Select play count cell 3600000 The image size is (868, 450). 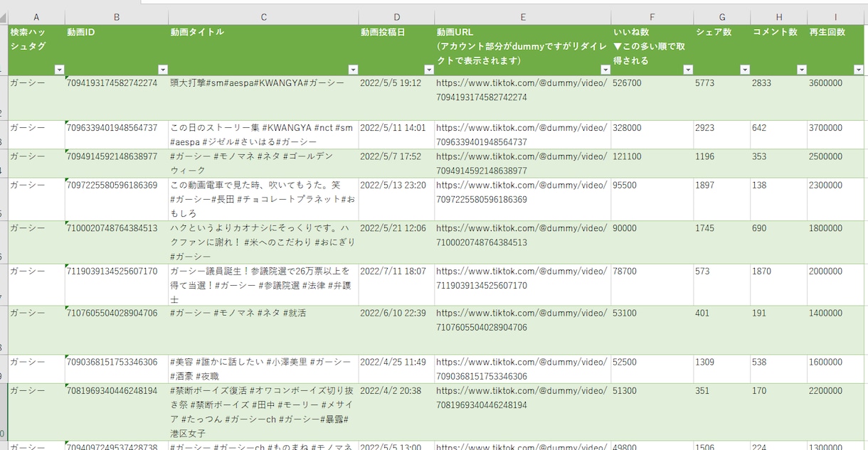(836, 98)
